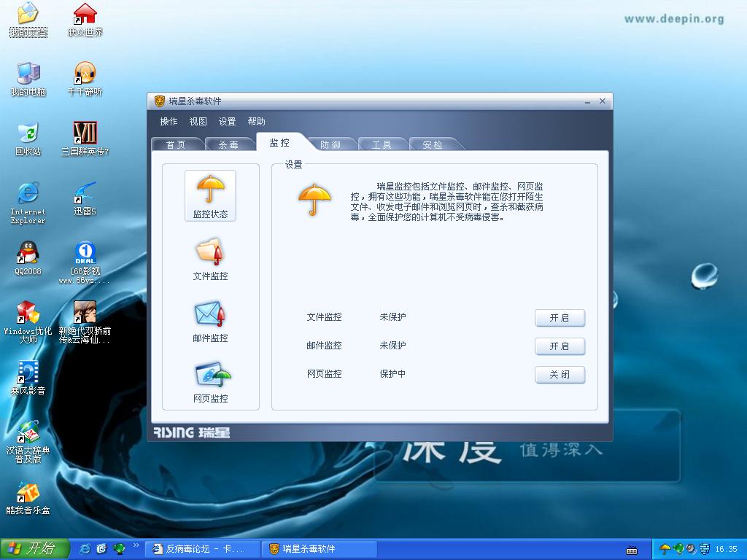Open the 操作 menu
Image resolution: width=747 pixels, height=560 pixels.
click(x=169, y=122)
